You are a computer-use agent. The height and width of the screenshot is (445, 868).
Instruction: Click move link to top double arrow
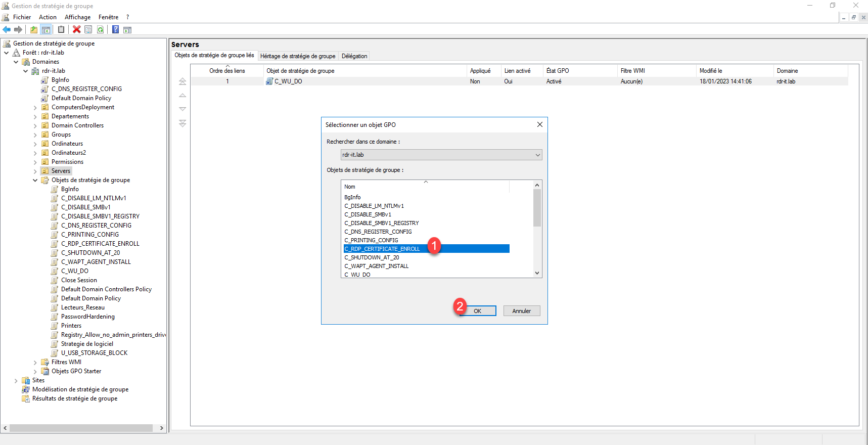pos(182,81)
